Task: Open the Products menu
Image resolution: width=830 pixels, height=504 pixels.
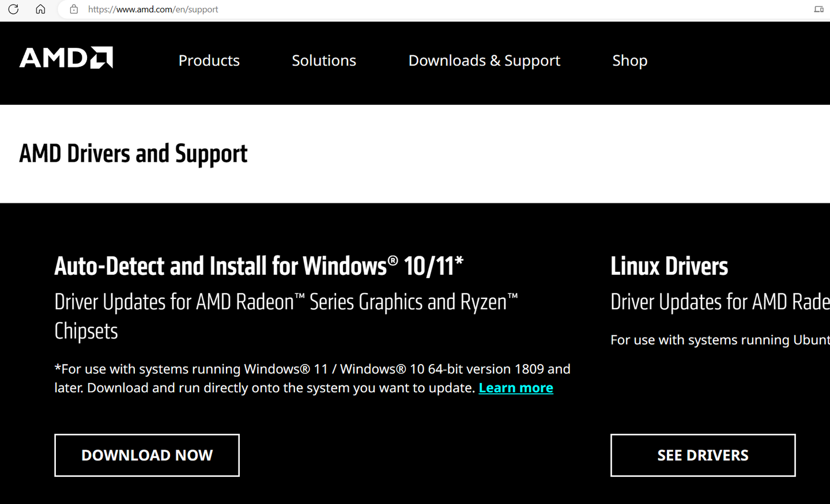Action: (209, 60)
